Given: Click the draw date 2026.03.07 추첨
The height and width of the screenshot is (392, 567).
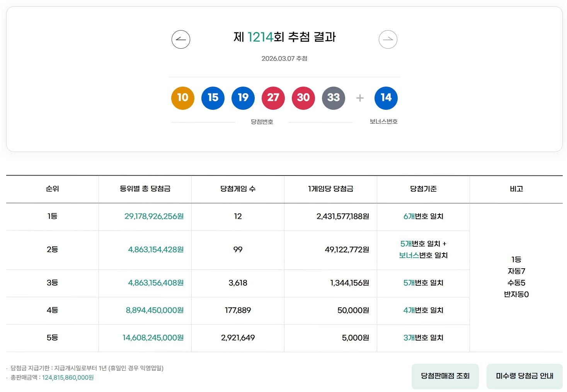Looking at the screenshot, I should pos(285,58).
